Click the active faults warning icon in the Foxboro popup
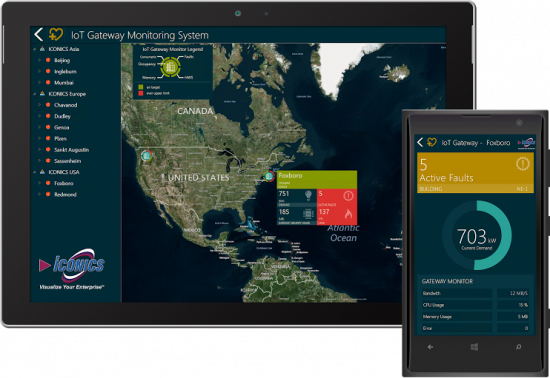The image size is (550, 378). pyautogui.click(x=348, y=196)
